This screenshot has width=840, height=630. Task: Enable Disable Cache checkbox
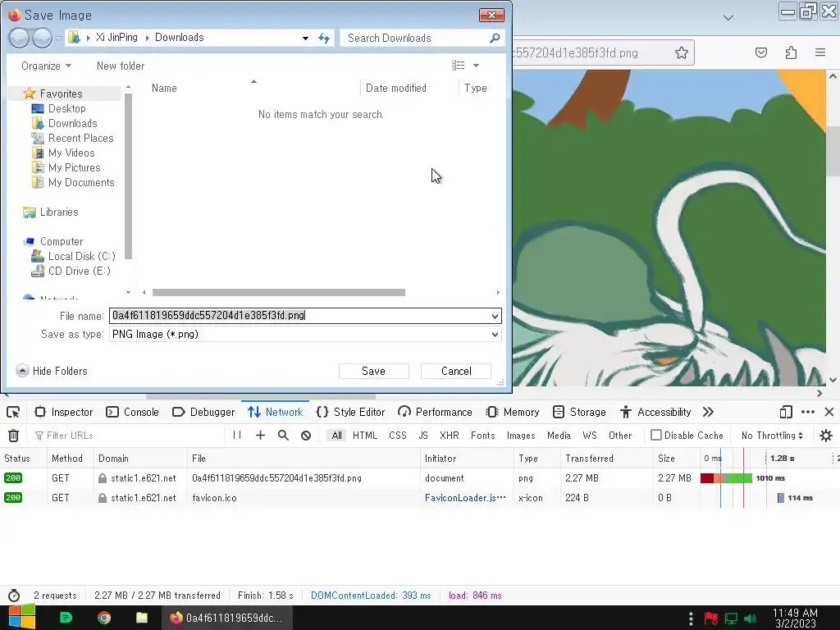655,435
